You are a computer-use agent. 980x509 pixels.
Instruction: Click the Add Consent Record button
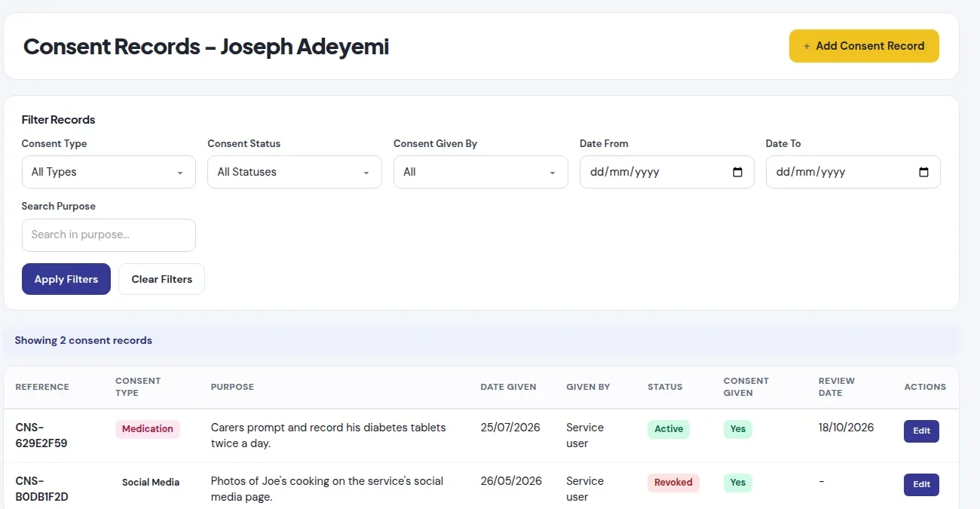(864, 46)
